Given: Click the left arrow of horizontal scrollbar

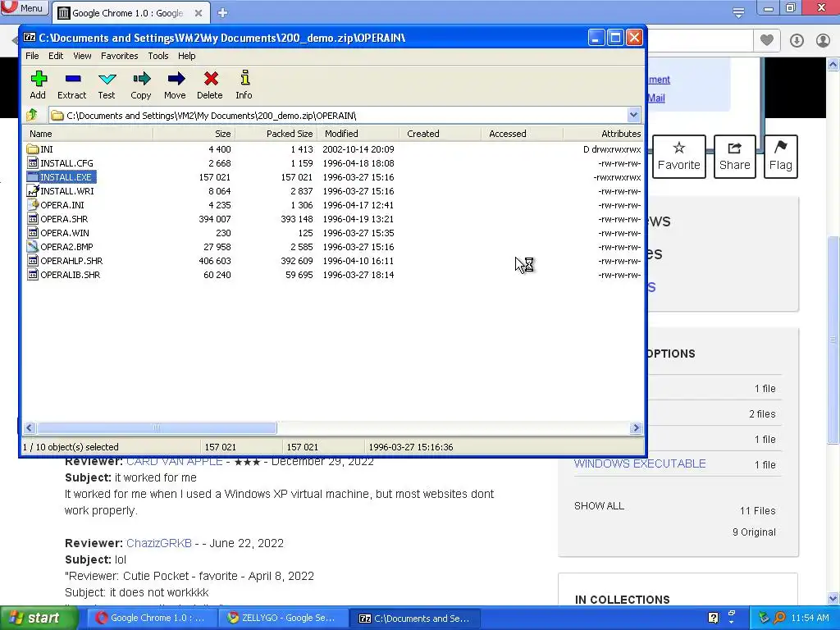Looking at the screenshot, I should 30,427.
